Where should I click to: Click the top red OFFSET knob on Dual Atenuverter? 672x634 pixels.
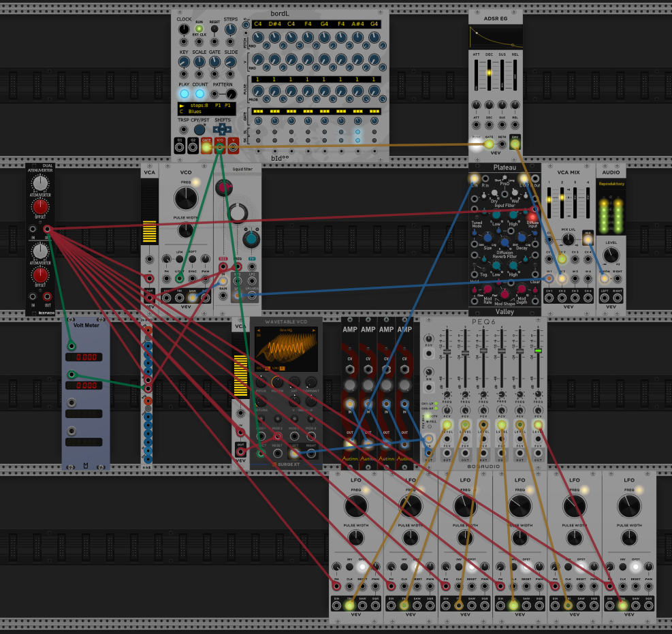(40, 206)
